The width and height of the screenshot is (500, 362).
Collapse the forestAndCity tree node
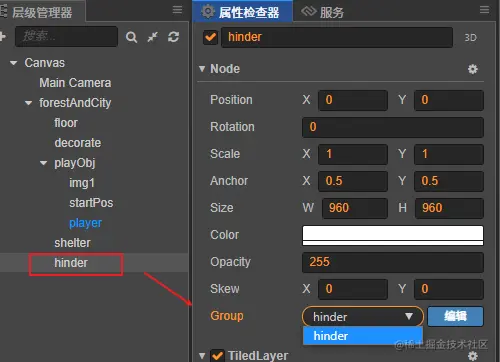[x=29, y=103]
